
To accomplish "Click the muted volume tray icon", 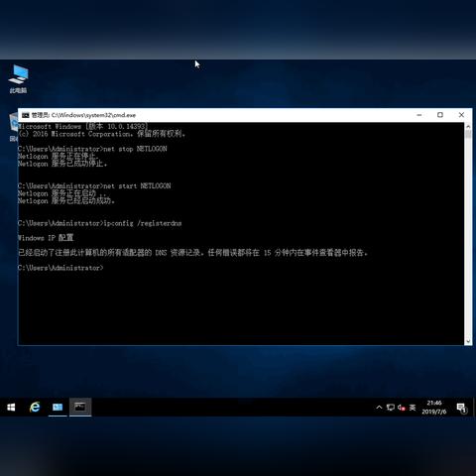I will click(402, 408).
